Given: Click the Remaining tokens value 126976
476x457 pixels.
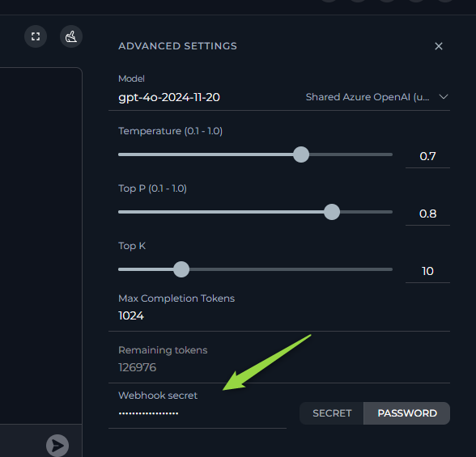Looking at the screenshot, I should (x=138, y=367).
